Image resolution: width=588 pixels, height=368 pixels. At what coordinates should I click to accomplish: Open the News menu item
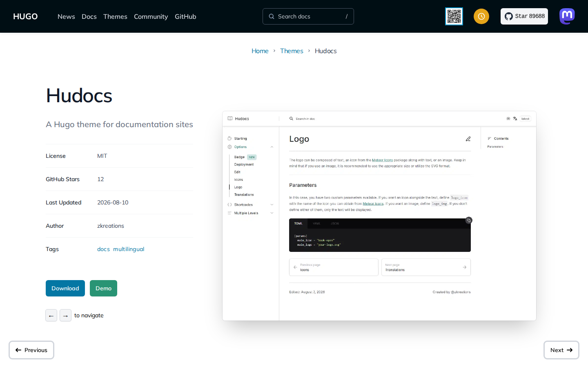66,16
